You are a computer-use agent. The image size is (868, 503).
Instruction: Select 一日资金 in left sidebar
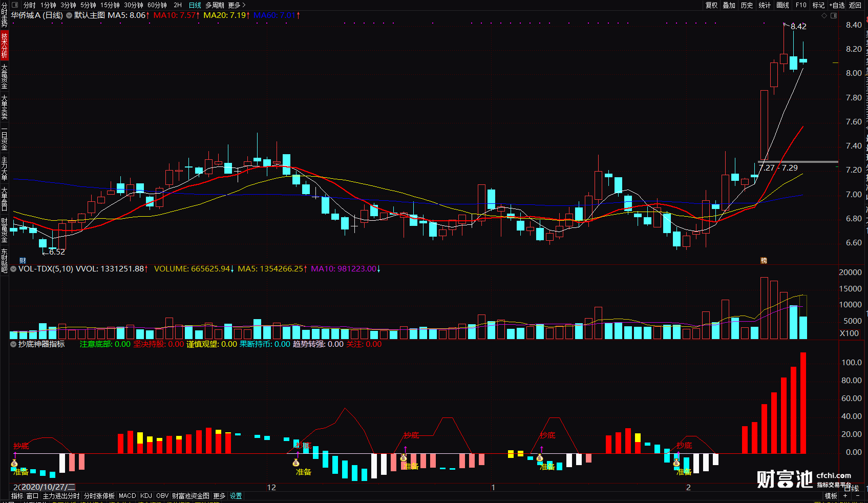pyautogui.click(x=4, y=138)
